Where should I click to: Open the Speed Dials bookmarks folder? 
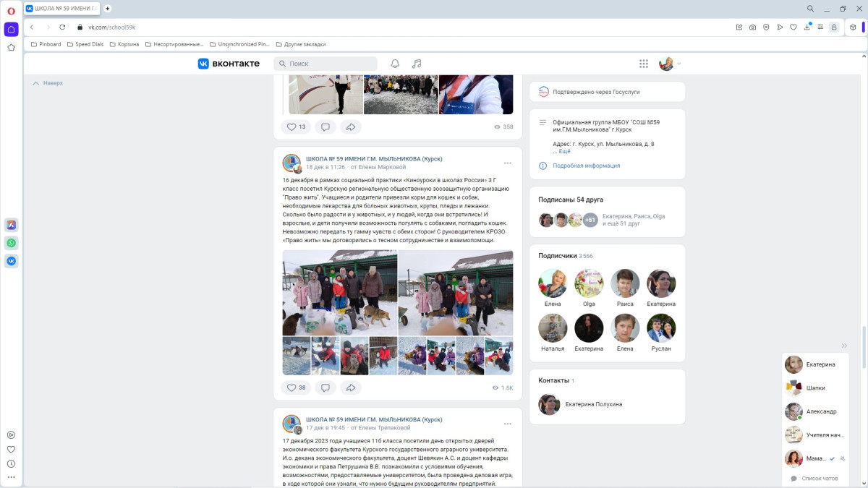click(x=85, y=44)
